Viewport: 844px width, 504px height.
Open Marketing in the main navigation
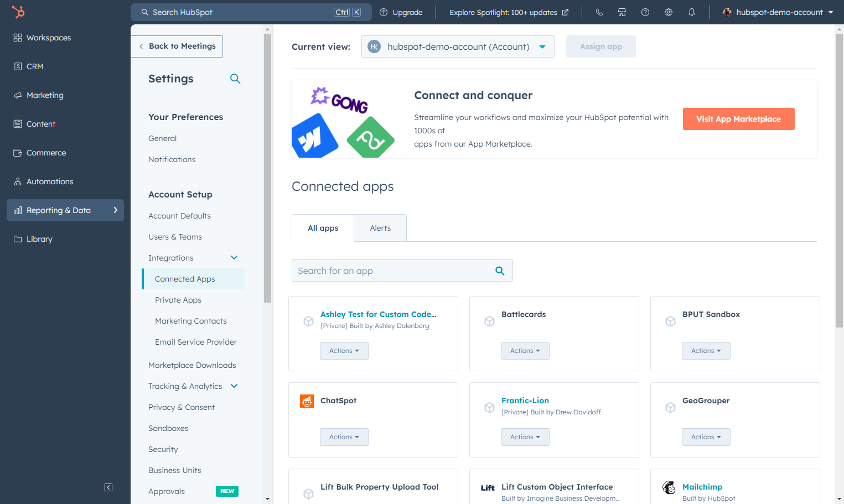coord(65,95)
